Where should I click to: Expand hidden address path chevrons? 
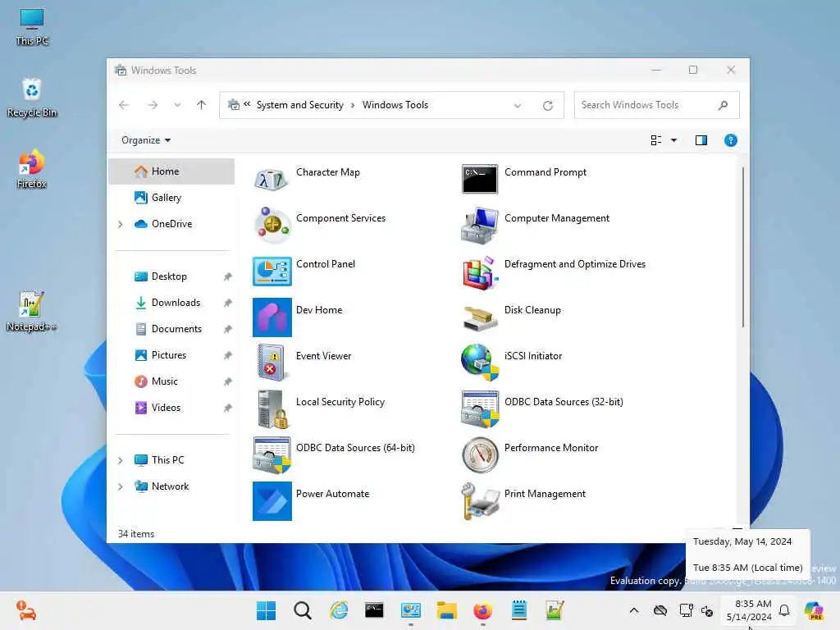click(x=247, y=104)
